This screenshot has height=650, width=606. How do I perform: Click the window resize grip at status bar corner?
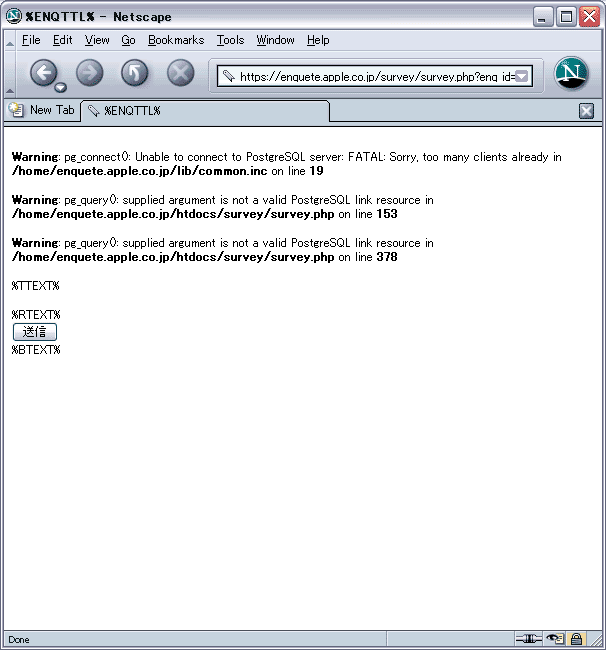[595, 640]
